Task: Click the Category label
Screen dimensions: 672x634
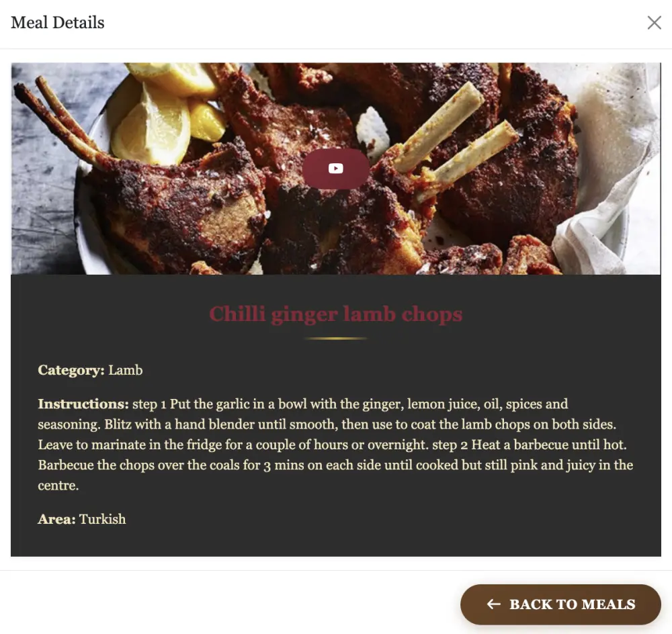Action: (71, 370)
